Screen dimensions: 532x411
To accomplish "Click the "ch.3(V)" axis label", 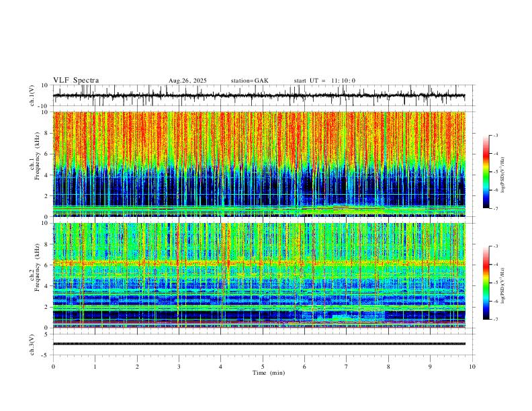I will [32, 345].
